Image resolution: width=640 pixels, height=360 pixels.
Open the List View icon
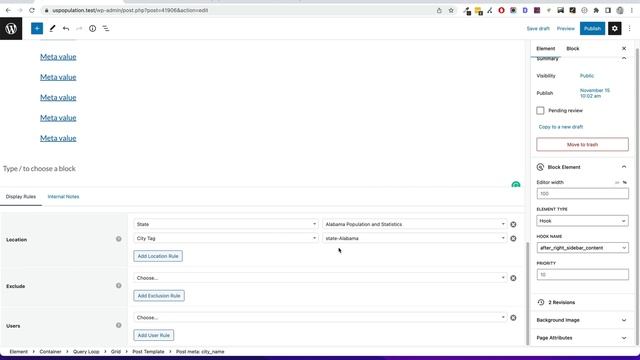tap(106, 29)
